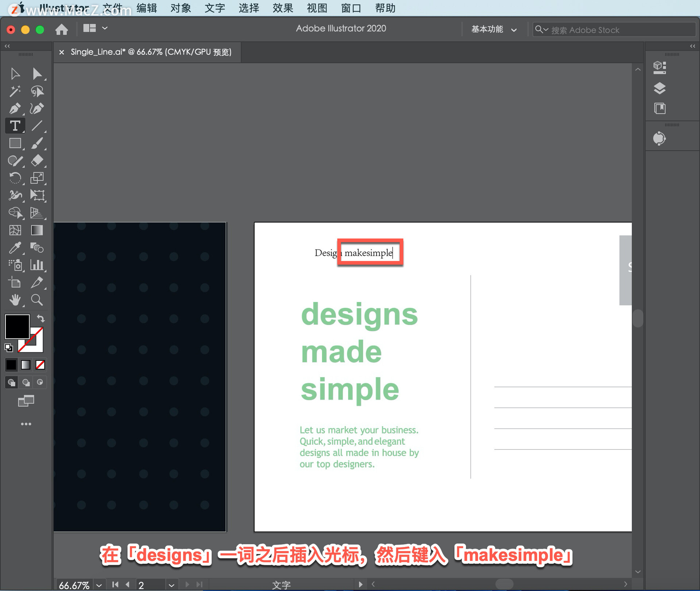Select the Rectangle tool
This screenshot has height=591, width=700.
(15, 143)
